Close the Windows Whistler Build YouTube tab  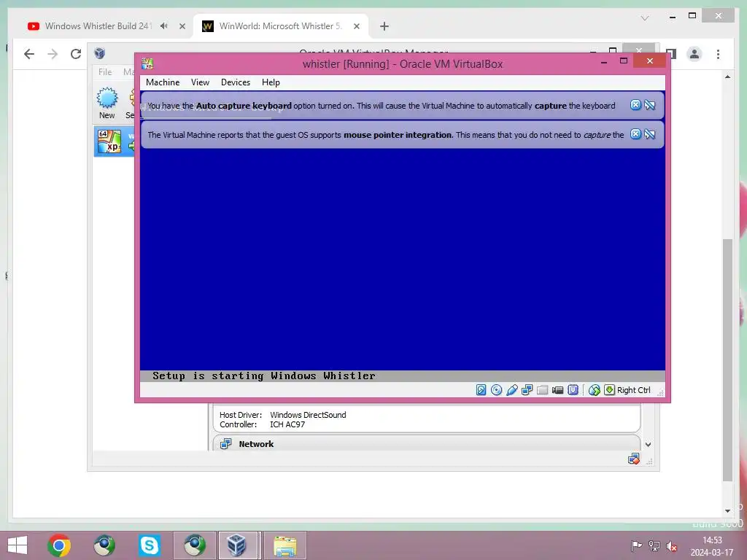tap(182, 26)
